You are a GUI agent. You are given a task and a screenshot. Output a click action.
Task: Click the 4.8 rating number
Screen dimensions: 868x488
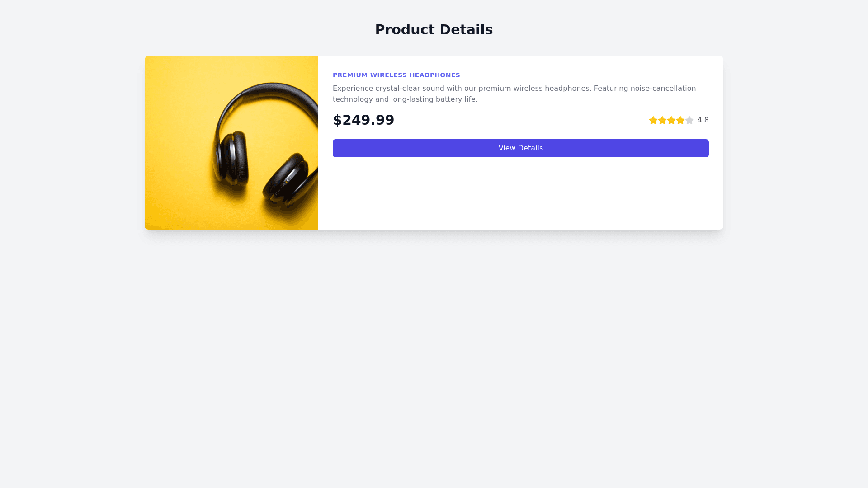(703, 120)
